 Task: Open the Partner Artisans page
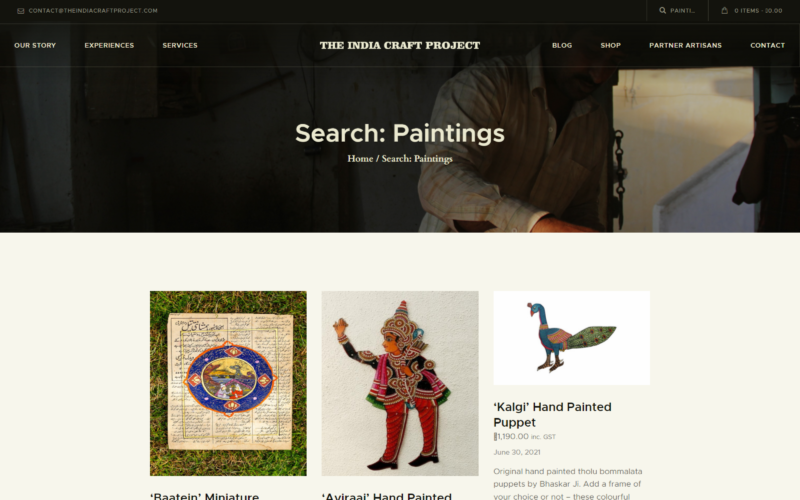685,45
